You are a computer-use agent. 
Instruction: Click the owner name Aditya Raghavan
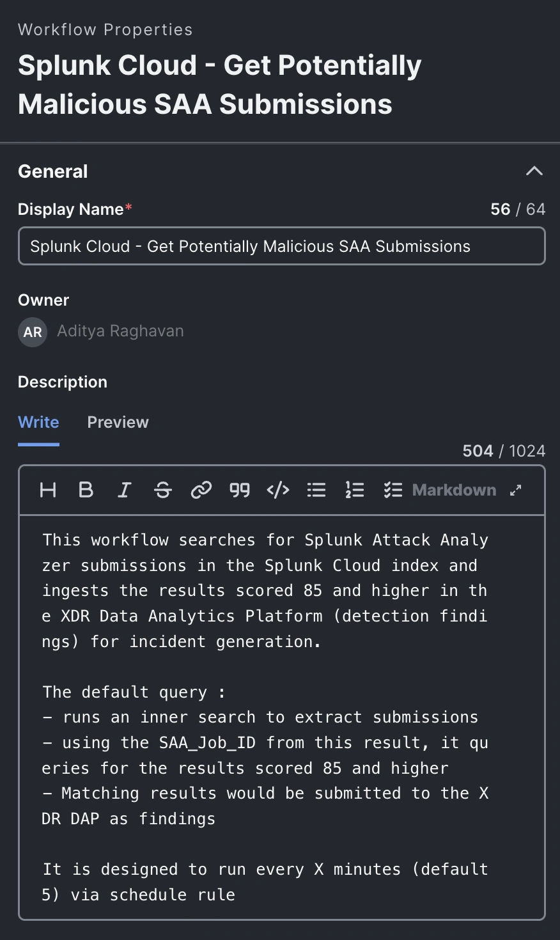point(120,331)
